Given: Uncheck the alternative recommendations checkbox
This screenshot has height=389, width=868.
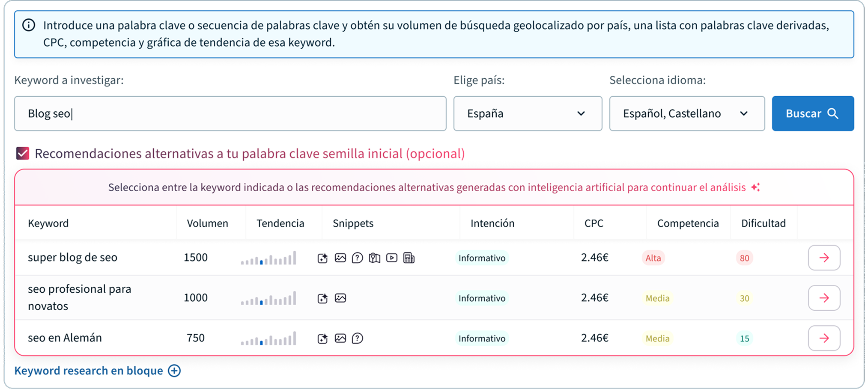Looking at the screenshot, I should (x=23, y=154).
